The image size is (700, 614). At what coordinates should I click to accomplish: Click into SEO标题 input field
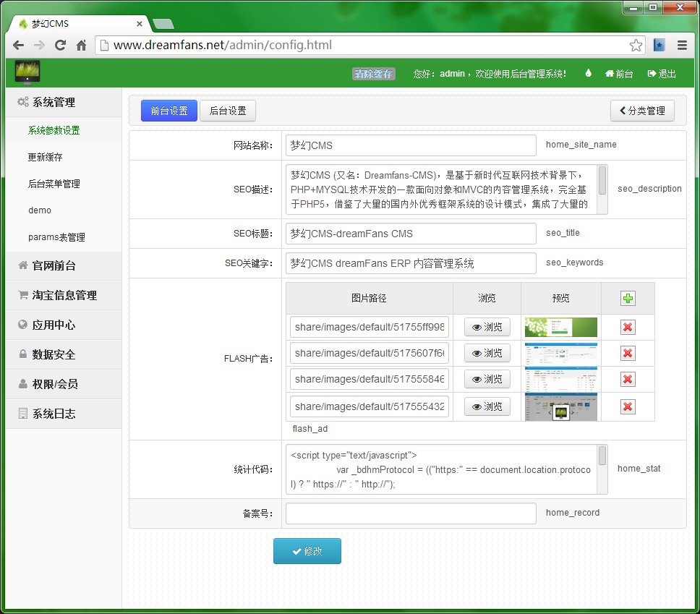tap(411, 234)
